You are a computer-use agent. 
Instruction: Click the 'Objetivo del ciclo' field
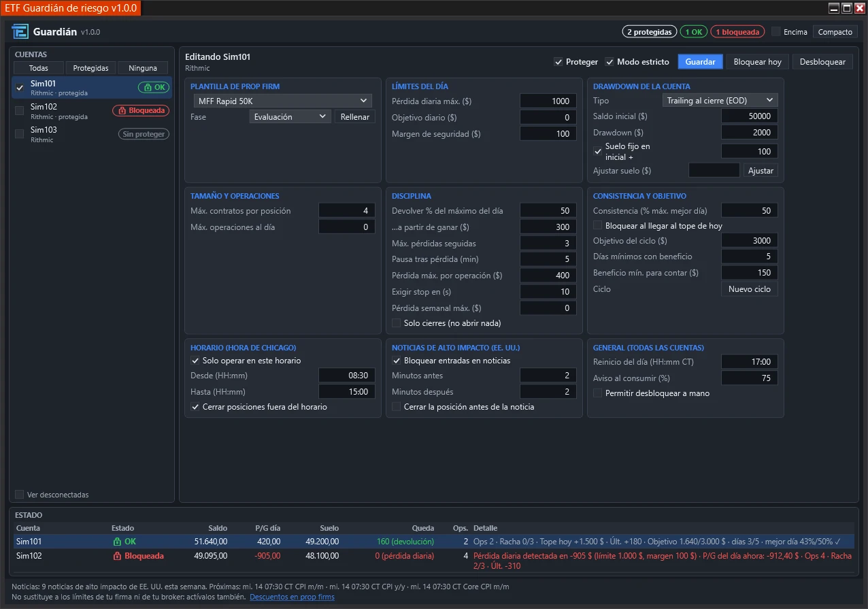click(x=750, y=240)
